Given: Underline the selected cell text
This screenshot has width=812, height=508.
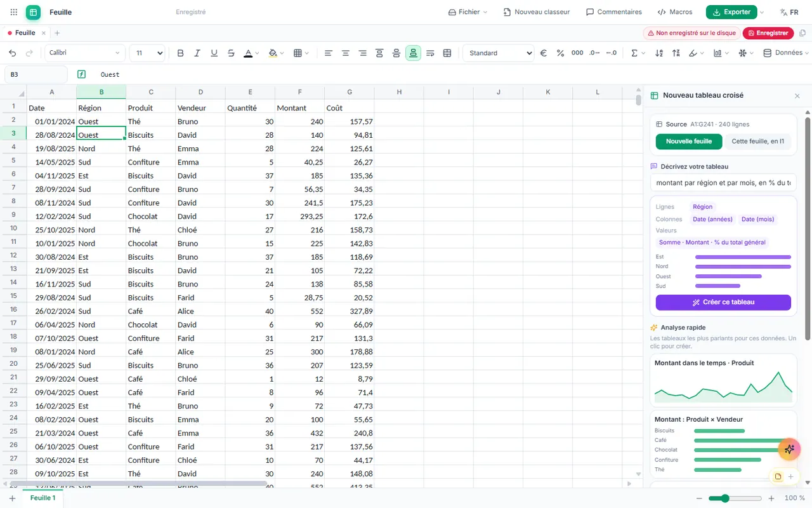Looking at the screenshot, I should point(214,53).
